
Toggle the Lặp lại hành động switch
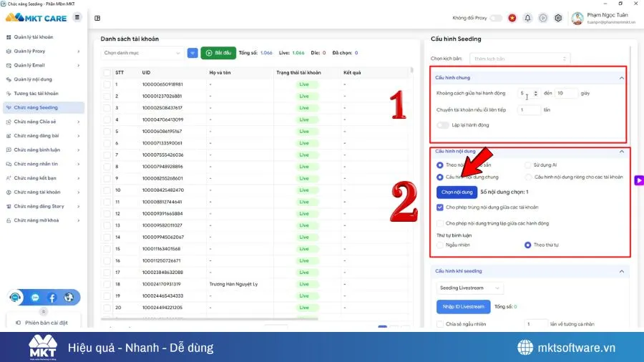point(443,125)
